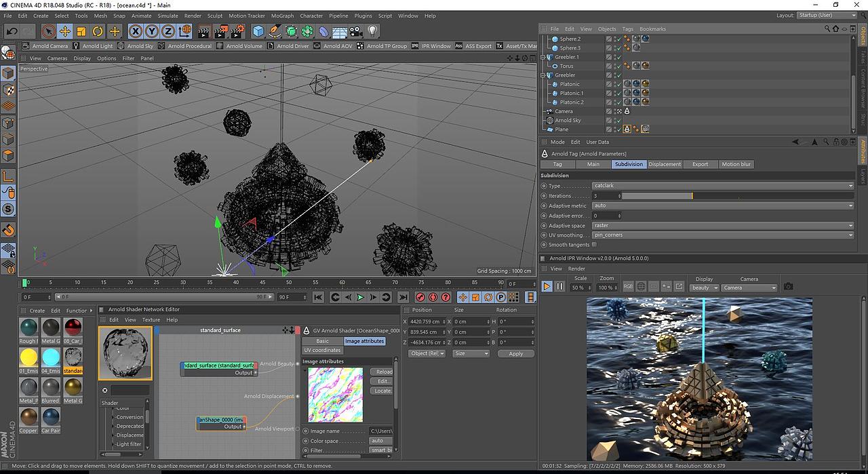Toggle the green enable dot on Greebler.1
This screenshot has width=868, height=474.
coord(619,57)
